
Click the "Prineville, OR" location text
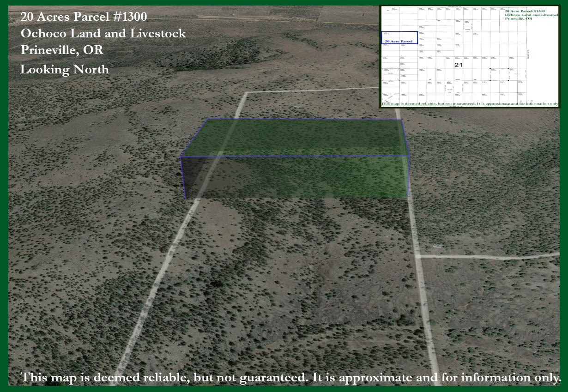pos(62,50)
